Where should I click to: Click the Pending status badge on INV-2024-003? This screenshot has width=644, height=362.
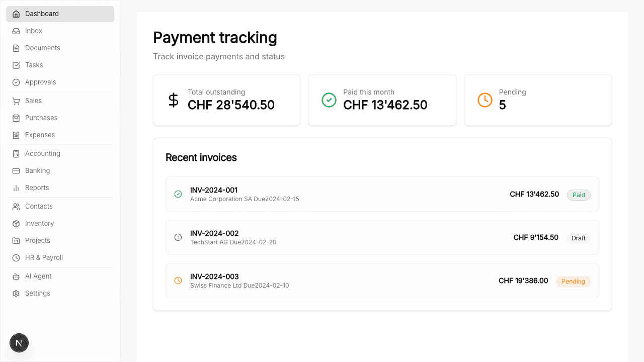tap(573, 282)
